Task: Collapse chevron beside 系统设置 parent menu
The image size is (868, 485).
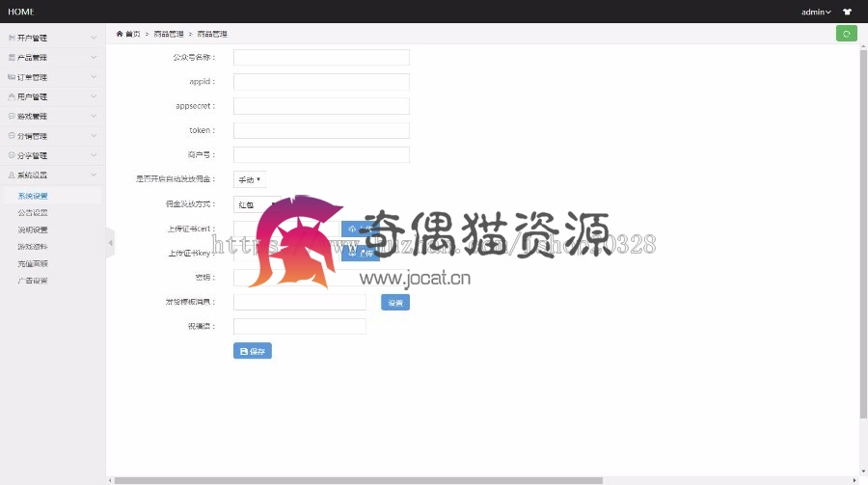Action: pyautogui.click(x=94, y=175)
